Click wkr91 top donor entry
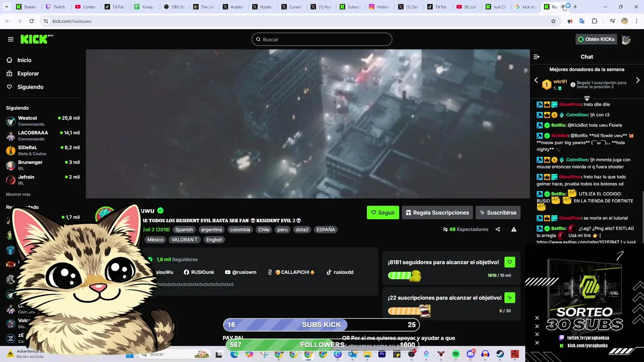 pos(554,84)
